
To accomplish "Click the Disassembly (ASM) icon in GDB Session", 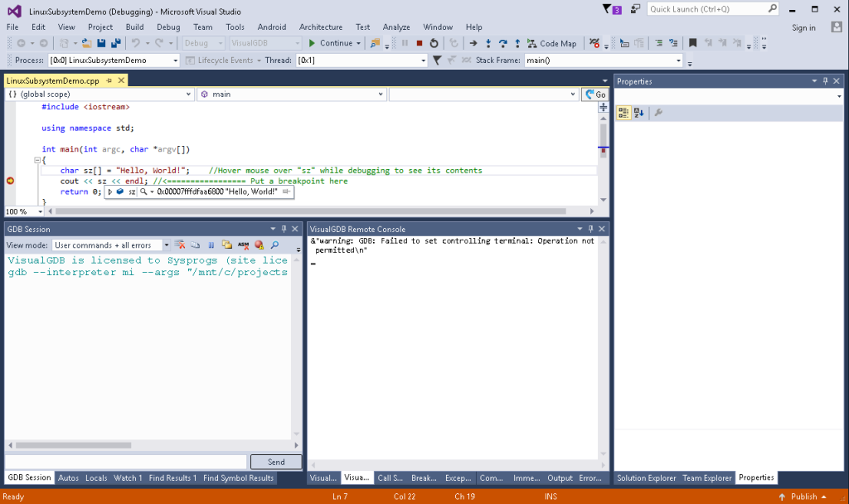I will (242, 245).
